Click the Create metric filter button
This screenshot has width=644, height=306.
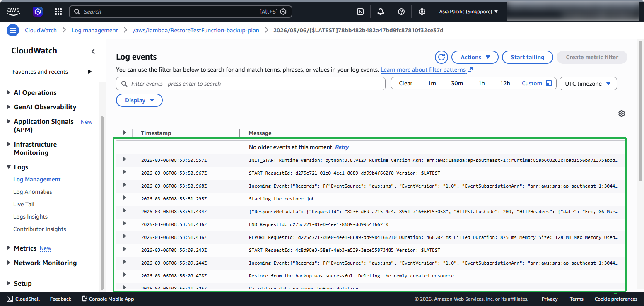[592, 57]
